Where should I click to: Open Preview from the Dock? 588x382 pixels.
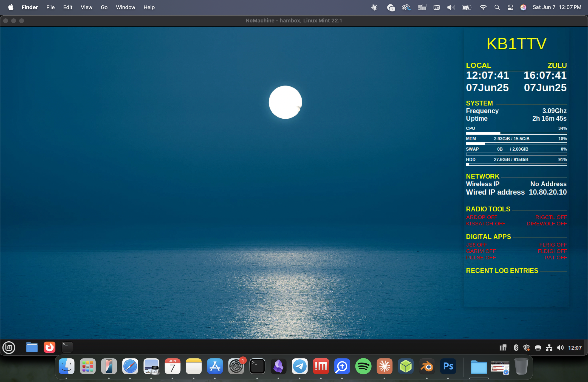click(151, 366)
